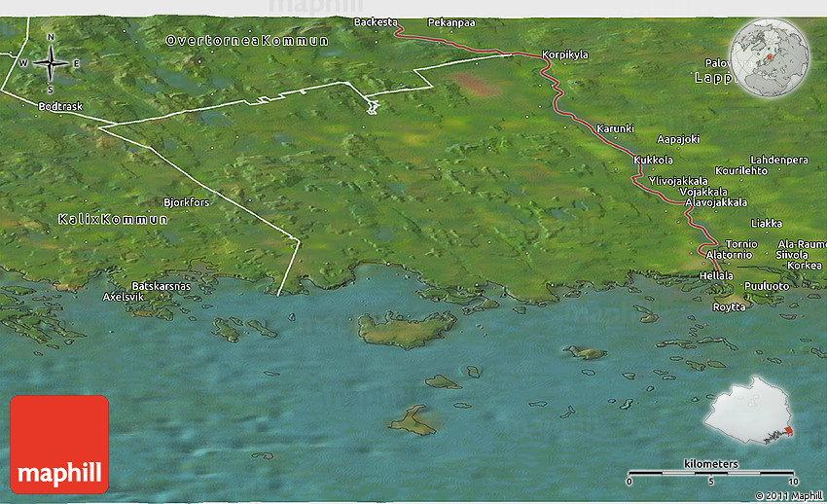Click the compass rose icon
The height and width of the screenshot is (504, 827).
tap(50, 63)
